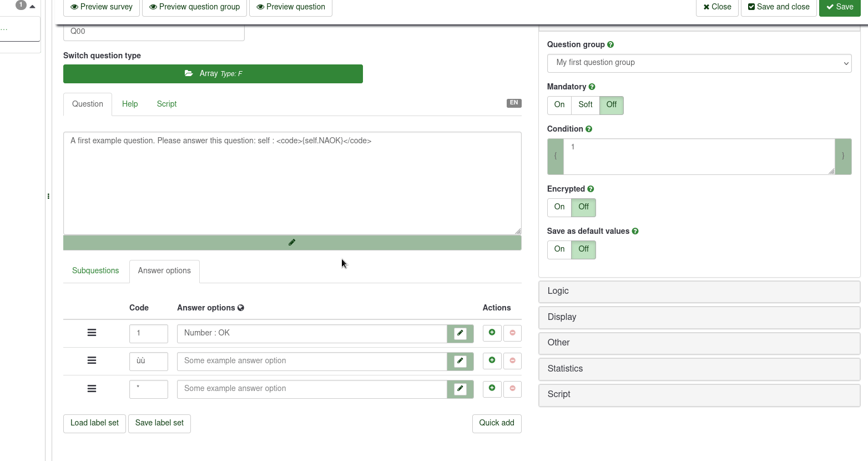This screenshot has width=868, height=461.
Task: Click help icon beside Question group label
Action: pos(610,44)
